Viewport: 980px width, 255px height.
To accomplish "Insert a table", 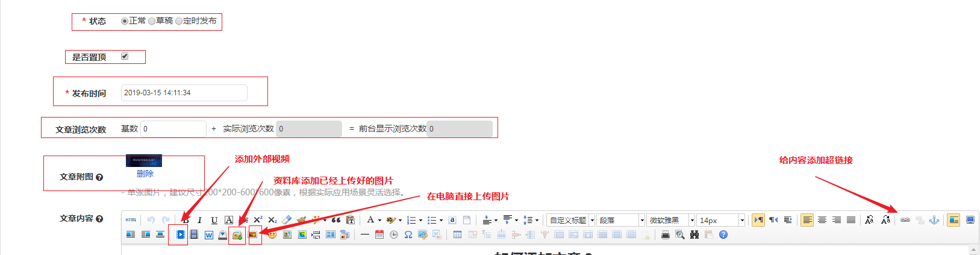I will point(457,235).
